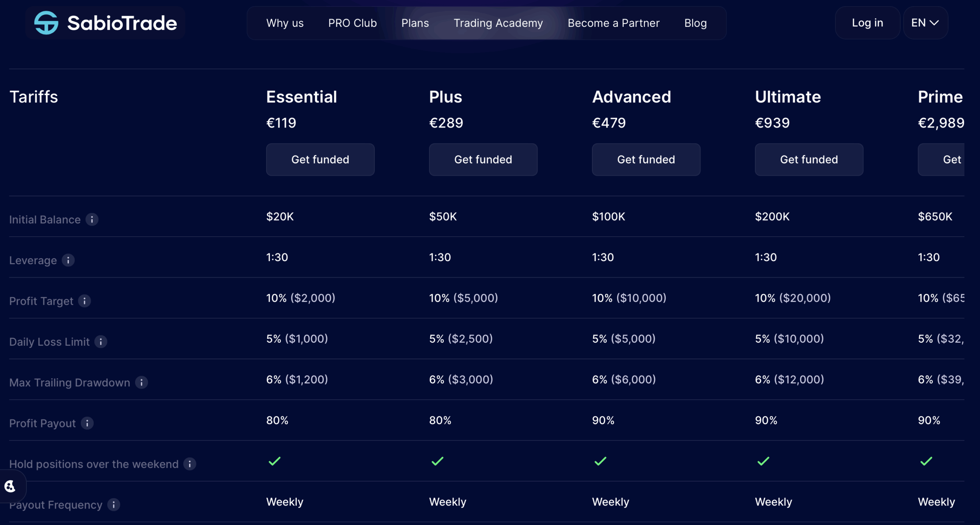Click the Max Trailing Drawdown info icon
The width and height of the screenshot is (980, 525).
click(142, 383)
